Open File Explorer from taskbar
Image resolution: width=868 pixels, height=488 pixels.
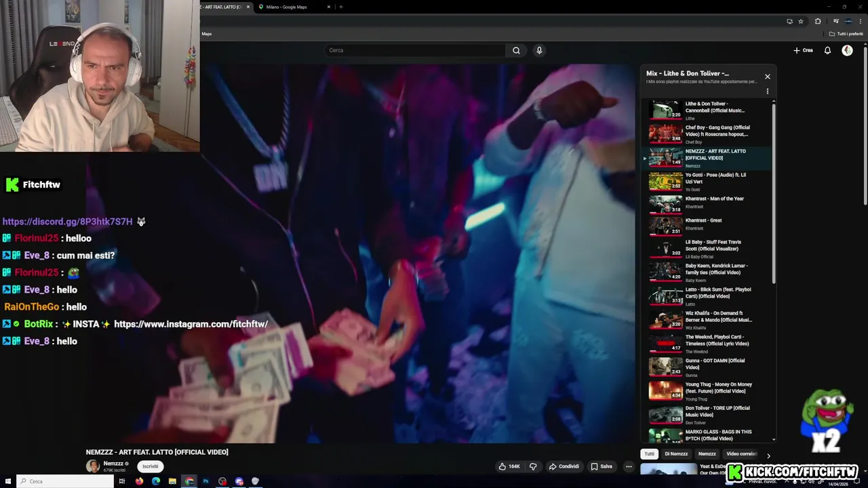click(172, 481)
